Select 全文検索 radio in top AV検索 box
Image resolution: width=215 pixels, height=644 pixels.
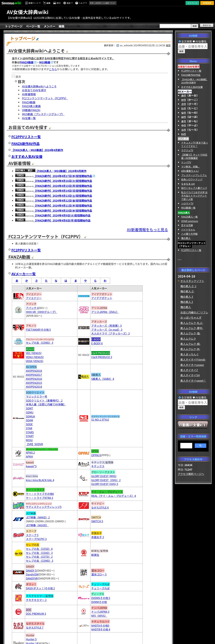[180, 41]
